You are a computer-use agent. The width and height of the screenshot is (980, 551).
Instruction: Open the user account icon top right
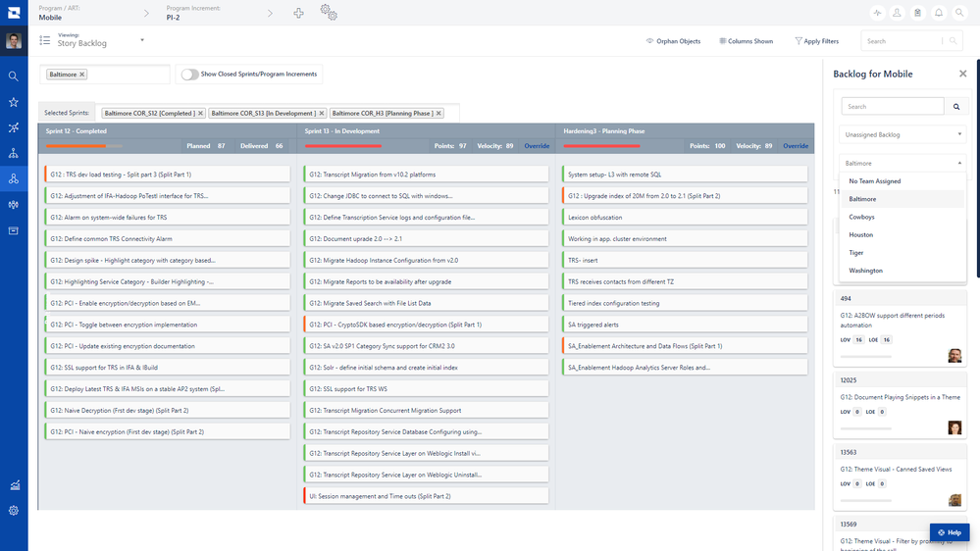[897, 13]
